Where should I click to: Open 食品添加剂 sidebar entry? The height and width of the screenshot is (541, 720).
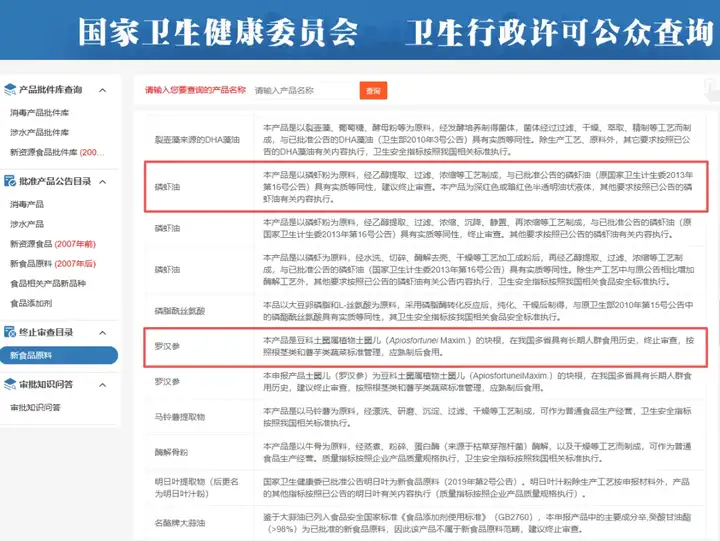(31, 303)
